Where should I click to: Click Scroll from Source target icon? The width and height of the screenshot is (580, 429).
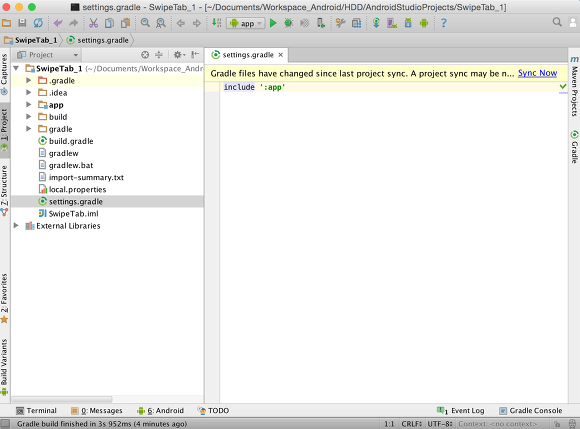[145, 55]
